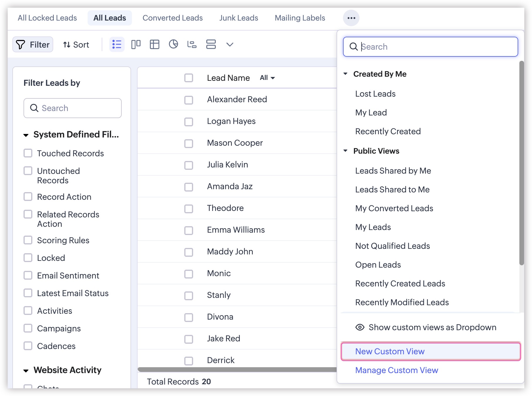The image size is (532, 396).
Task: Choose the stacked rows view icon
Action: [x=211, y=45]
